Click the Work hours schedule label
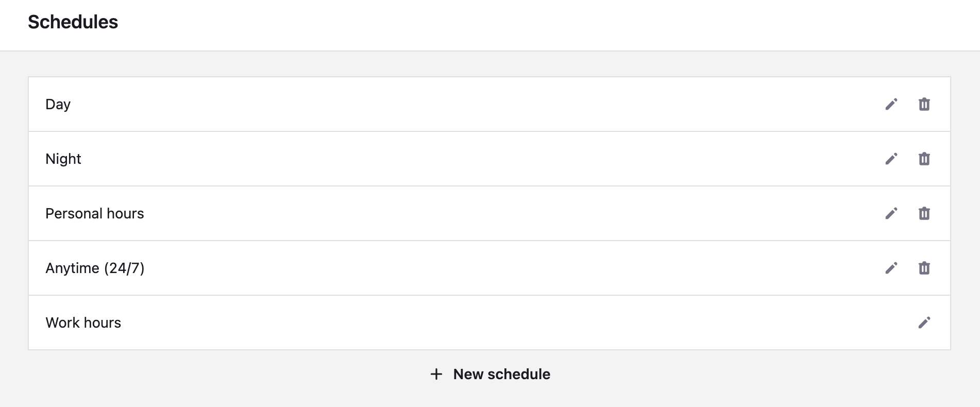 click(83, 323)
